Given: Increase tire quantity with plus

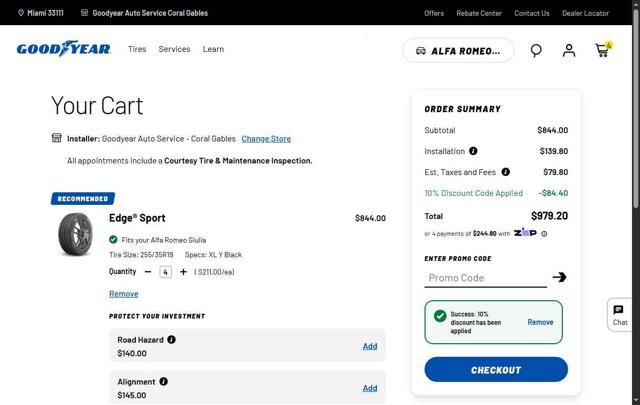Looking at the screenshot, I should tap(183, 272).
